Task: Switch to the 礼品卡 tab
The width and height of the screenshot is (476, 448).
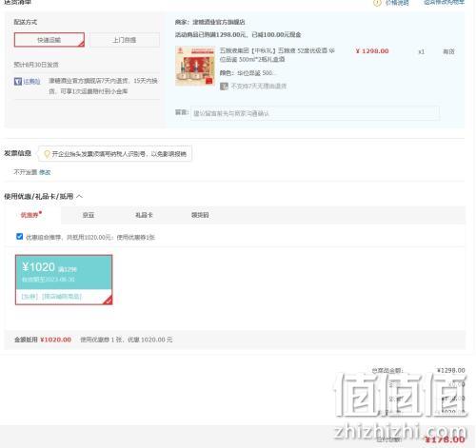Action: tap(144, 215)
